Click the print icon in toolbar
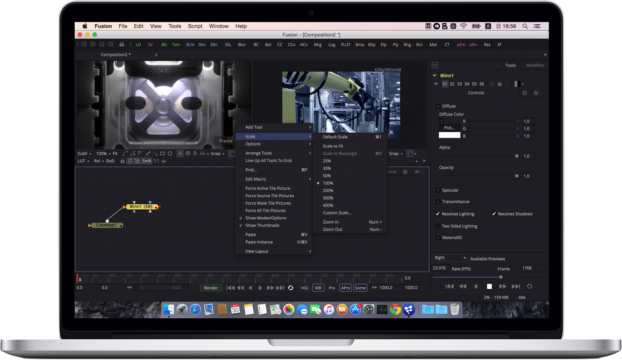The image size is (622, 364). (122, 45)
